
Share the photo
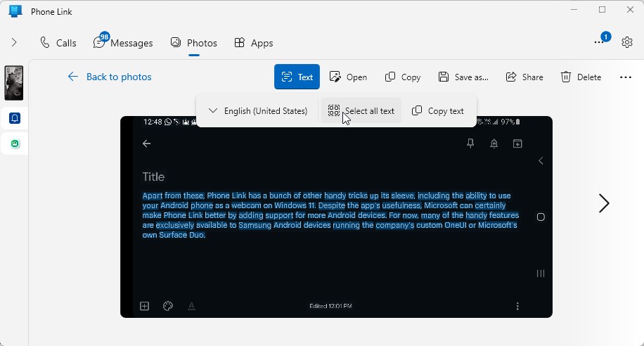click(524, 77)
